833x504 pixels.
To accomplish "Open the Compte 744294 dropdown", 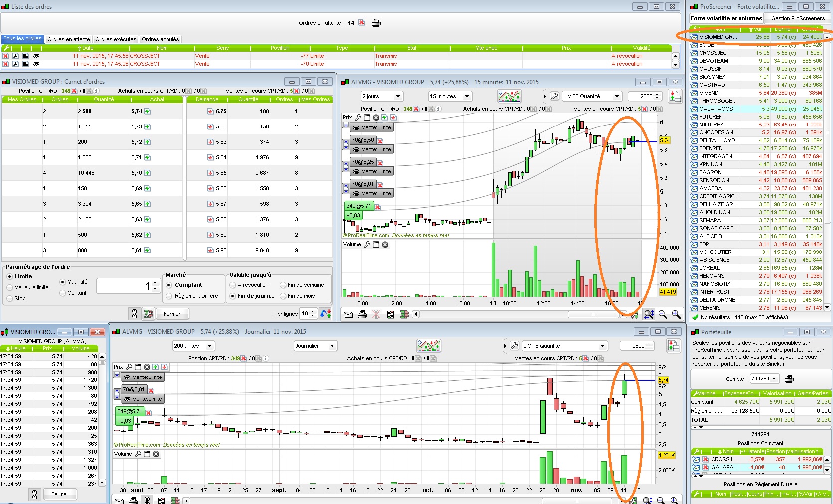I will (764, 379).
